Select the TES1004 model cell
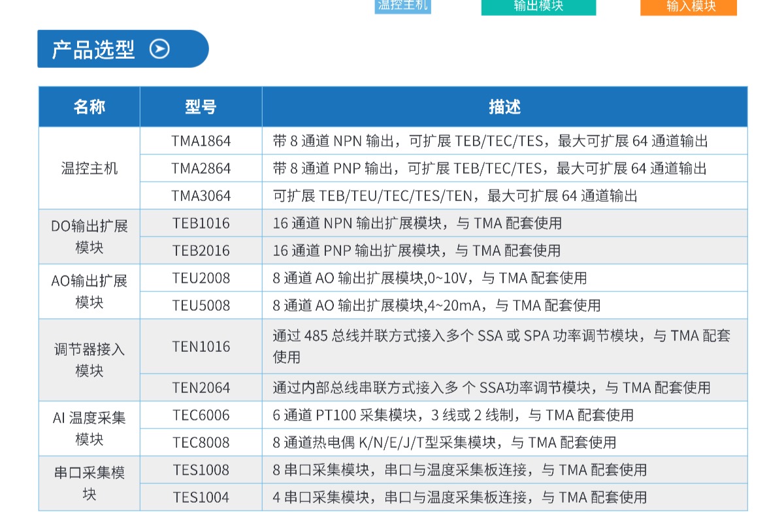The width and height of the screenshot is (784, 532). [201, 497]
